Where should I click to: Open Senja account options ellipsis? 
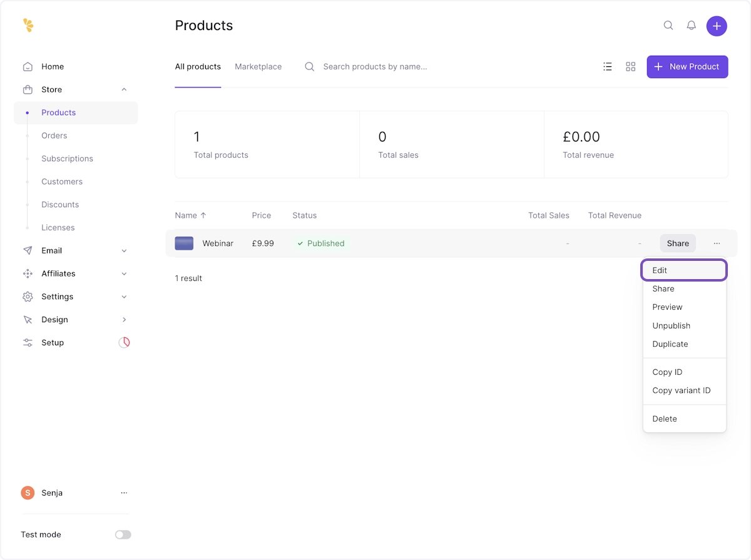tap(124, 493)
